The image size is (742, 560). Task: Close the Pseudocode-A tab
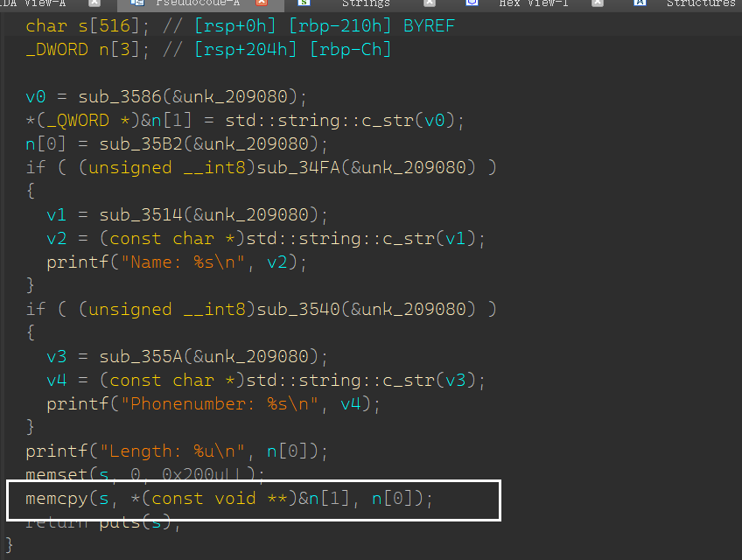pyautogui.click(x=262, y=3)
